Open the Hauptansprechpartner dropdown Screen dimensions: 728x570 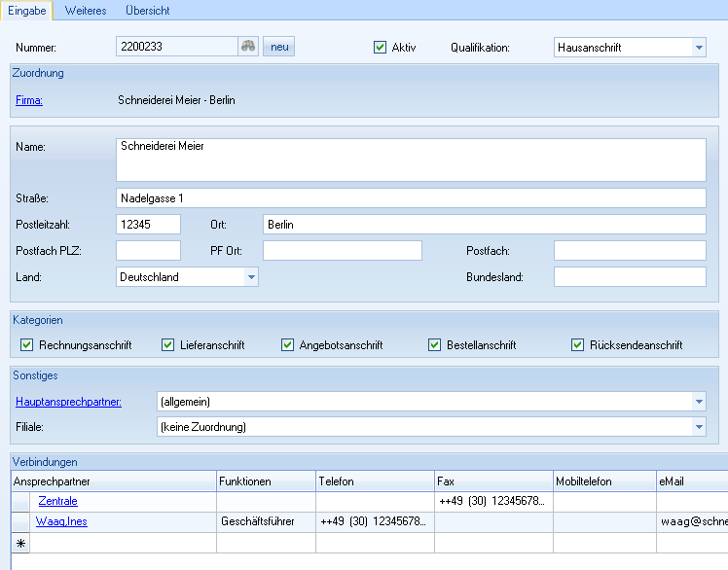699,401
